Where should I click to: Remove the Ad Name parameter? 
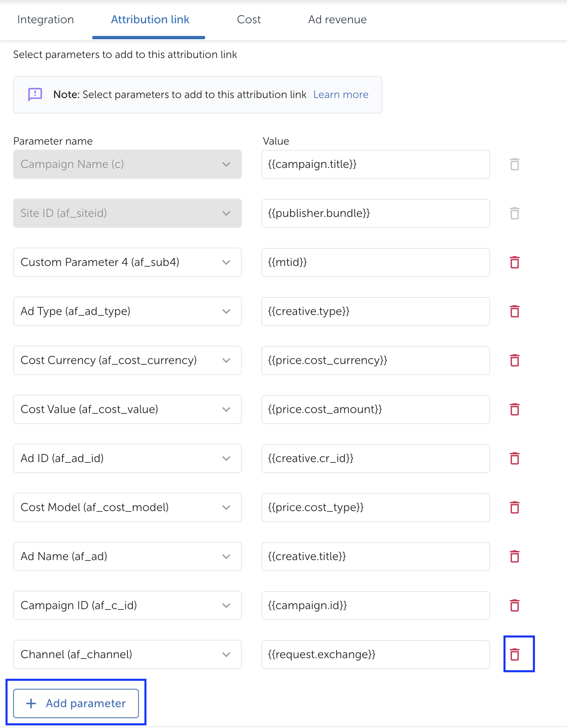point(515,556)
